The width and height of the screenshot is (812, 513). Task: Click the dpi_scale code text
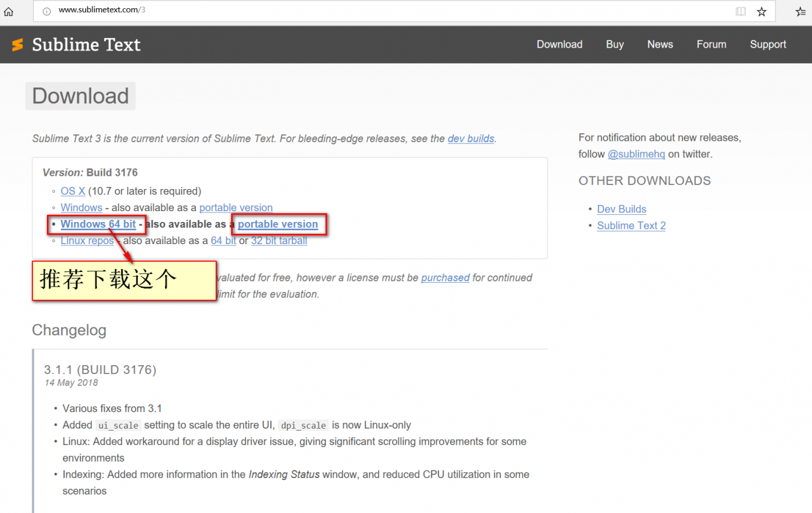[303, 425]
